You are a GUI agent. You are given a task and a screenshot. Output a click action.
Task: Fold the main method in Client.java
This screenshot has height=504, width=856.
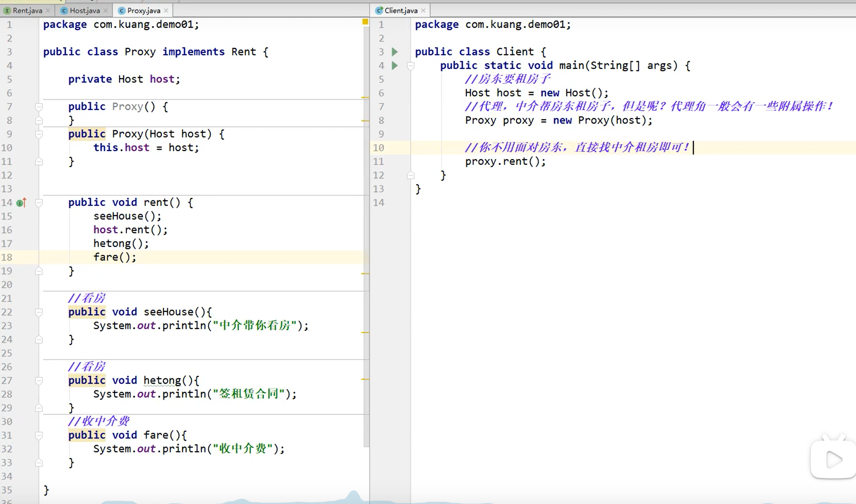point(411,66)
